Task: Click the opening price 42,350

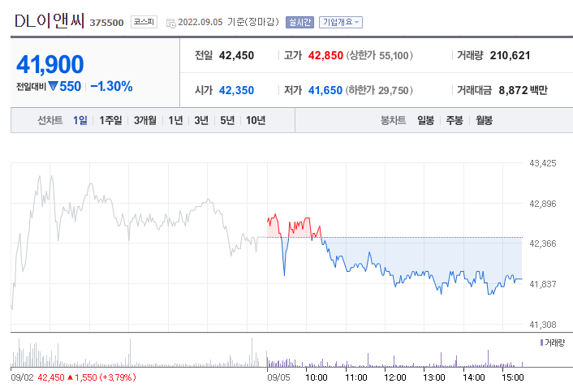Action: click(x=236, y=90)
